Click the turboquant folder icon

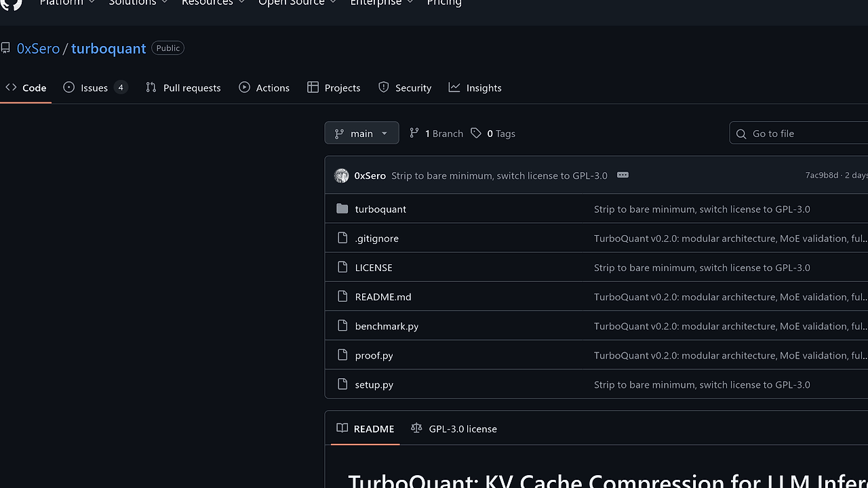tap(342, 209)
